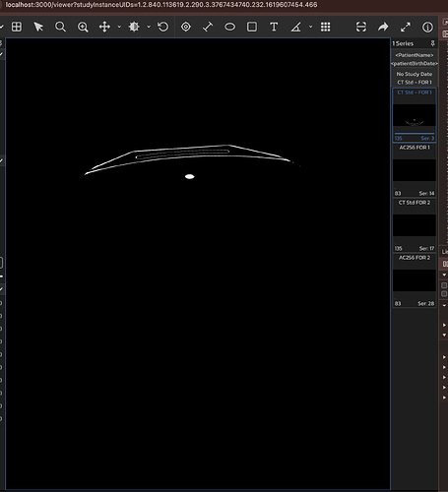
Task: Expand the dropdown next to window level tool
Action: point(149,27)
